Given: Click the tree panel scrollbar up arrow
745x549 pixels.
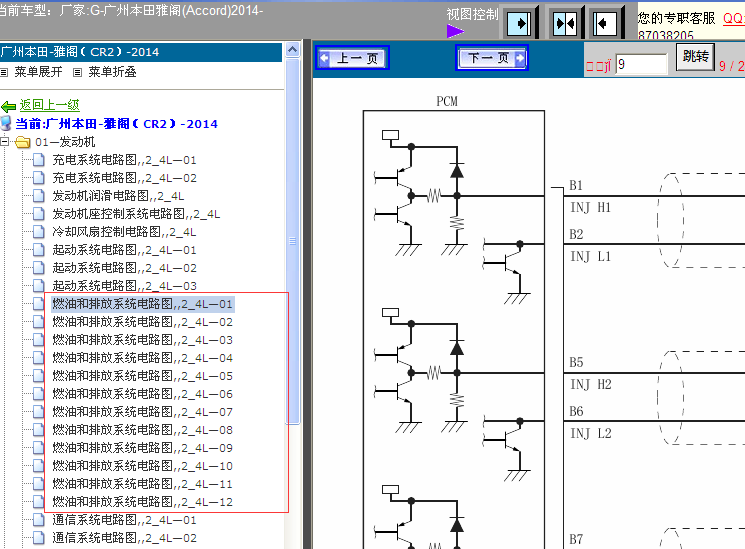Looking at the screenshot, I should 293,49.
